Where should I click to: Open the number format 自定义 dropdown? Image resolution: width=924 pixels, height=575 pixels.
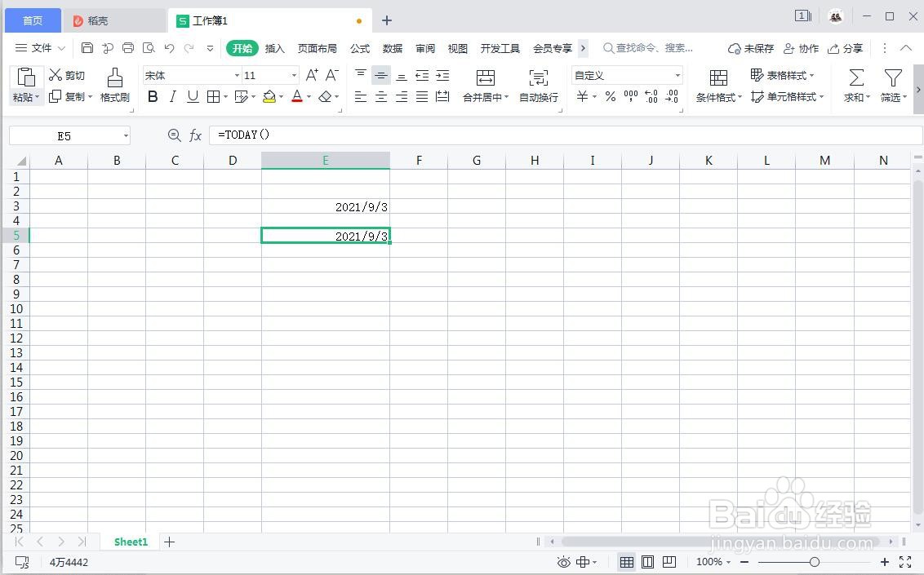pos(676,75)
